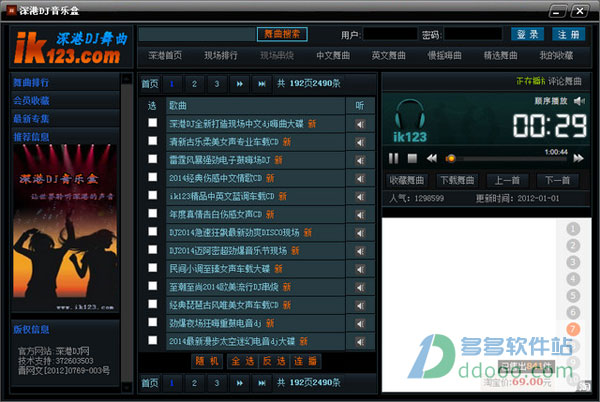600x402 pixels.
Task: Click the 舞曲搜索 search button
Action: 282,34
